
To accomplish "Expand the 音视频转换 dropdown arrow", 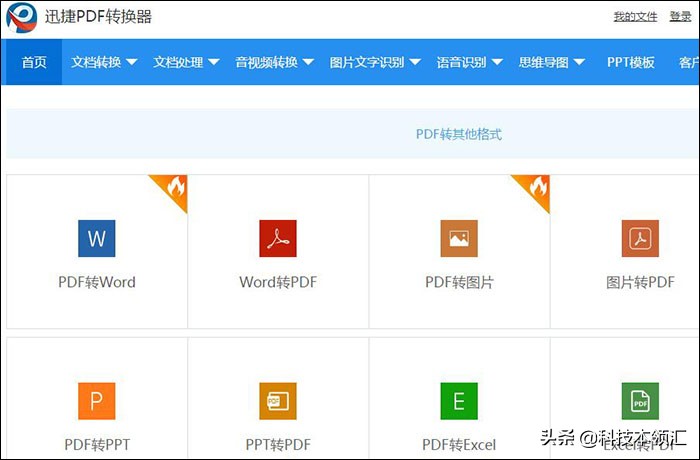I will [x=308, y=62].
